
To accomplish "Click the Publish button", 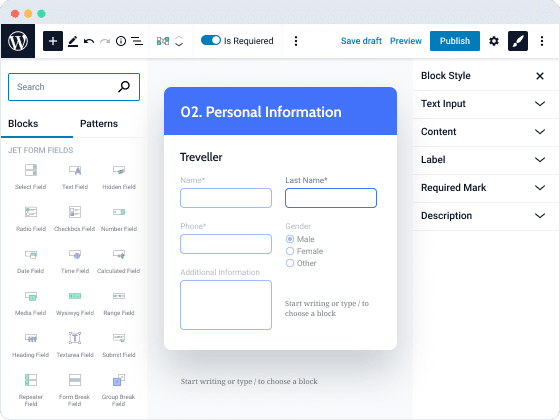I will [x=455, y=41].
